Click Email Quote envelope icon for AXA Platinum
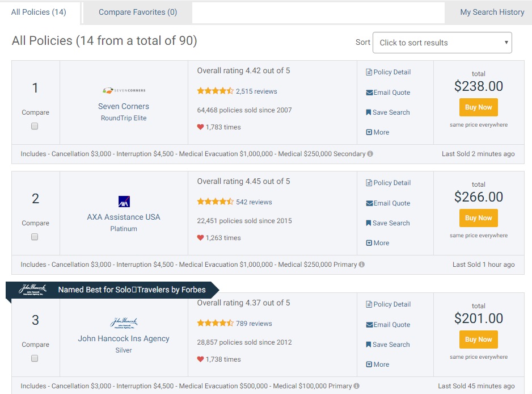 pos(369,203)
